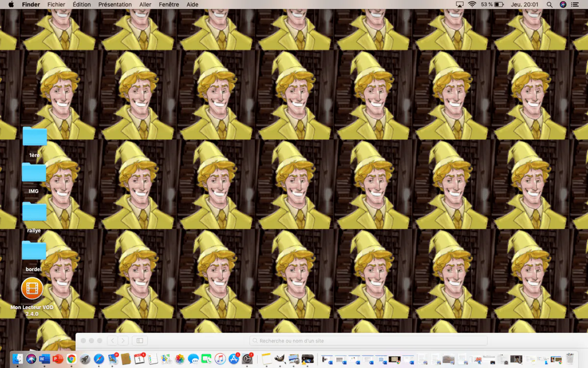Click AirPlay icon in menu bar
The height and width of the screenshot is (368, 588).
[460, 4]
